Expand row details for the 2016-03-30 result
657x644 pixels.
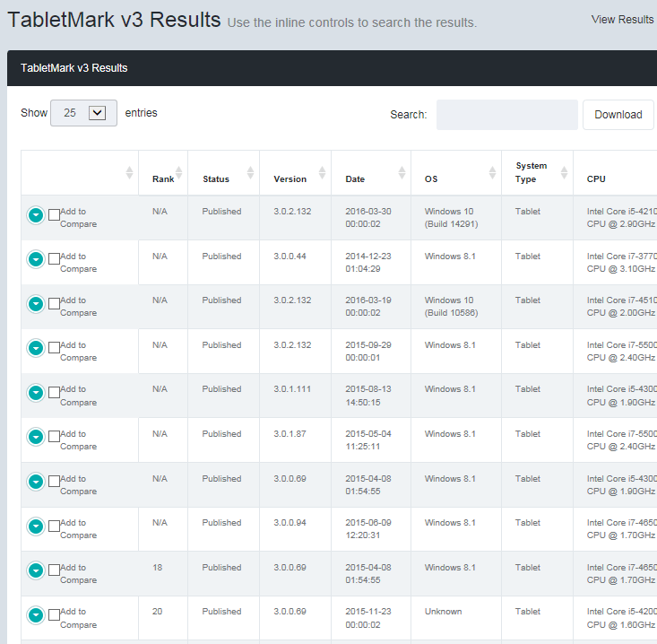36,215
